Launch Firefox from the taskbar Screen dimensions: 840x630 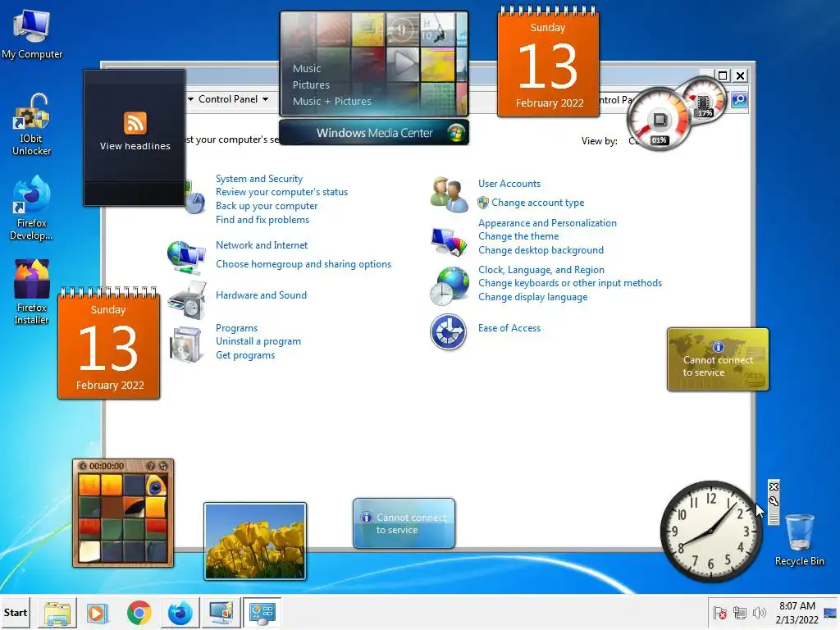[x=180, y=612]
